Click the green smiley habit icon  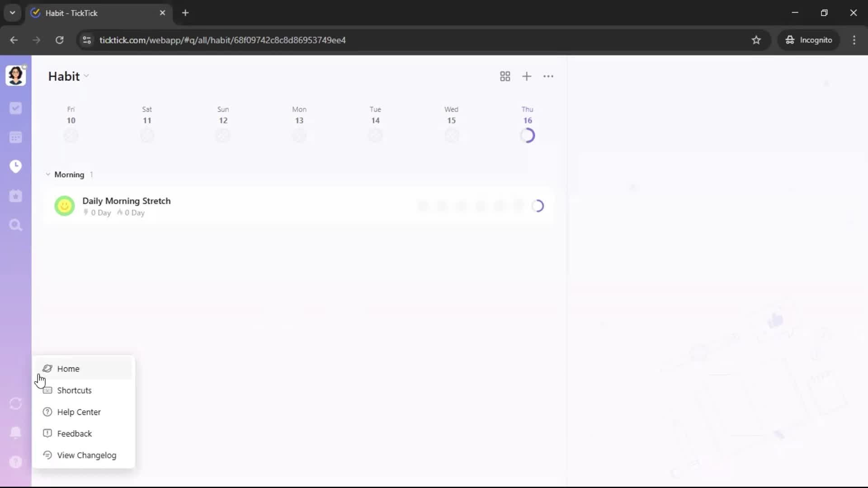(65, 206)
